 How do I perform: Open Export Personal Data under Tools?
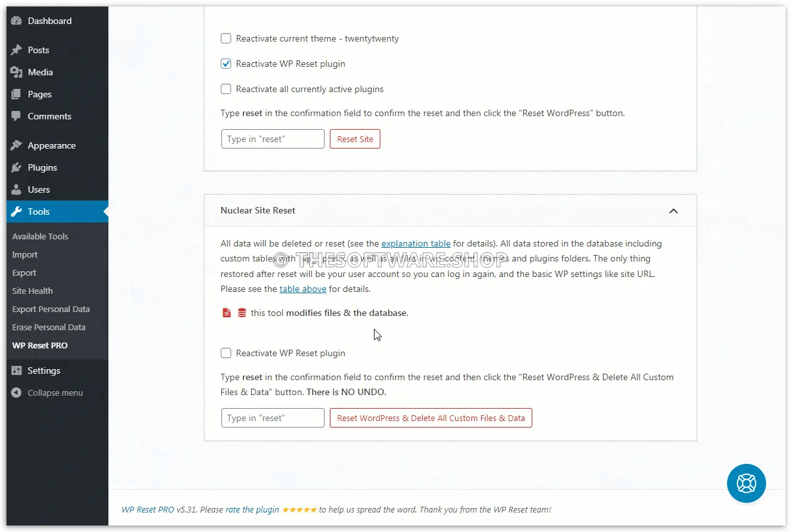click(x=51, y=309)
